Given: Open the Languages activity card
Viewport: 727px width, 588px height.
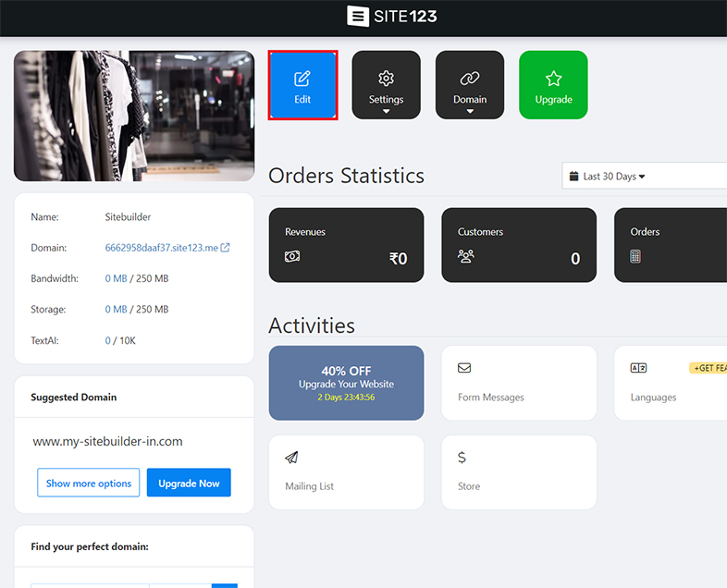Looking at the screenshot, I should coord(671,383).
